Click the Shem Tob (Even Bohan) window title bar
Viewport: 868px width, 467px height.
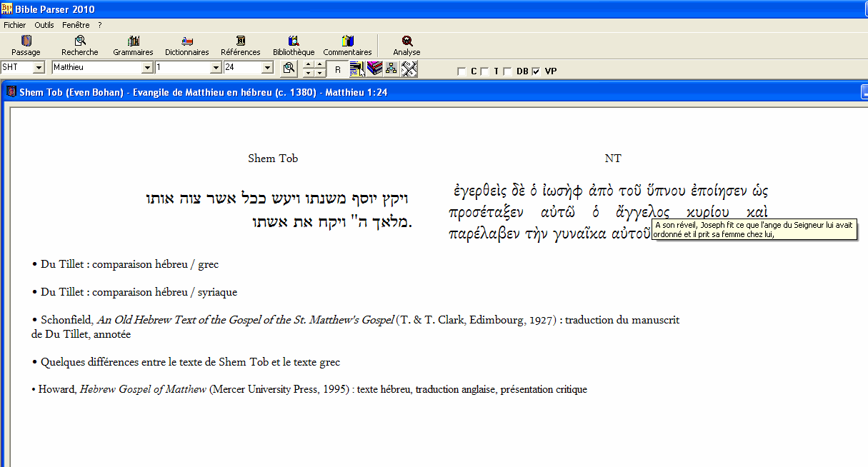[434, 92]
